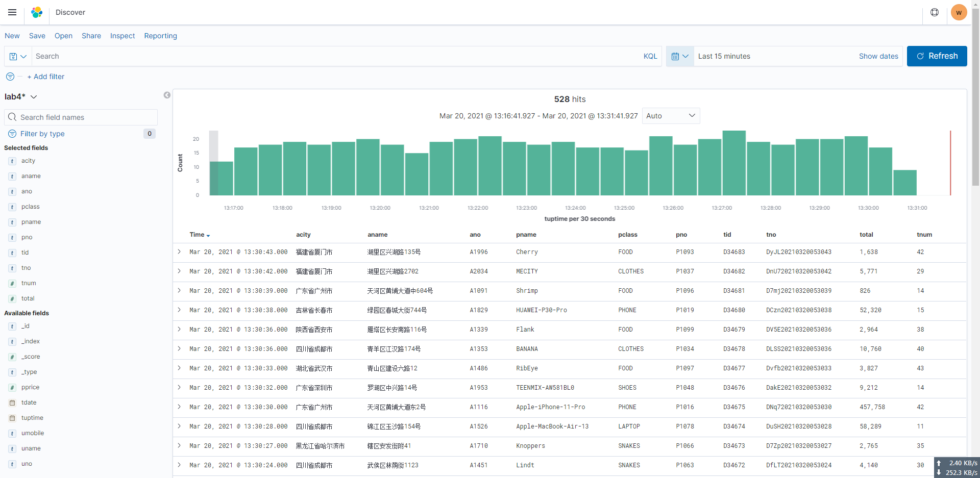The height and width of the screenshot is (478, 980).
Task: Click the total column header
Action: 866,235
